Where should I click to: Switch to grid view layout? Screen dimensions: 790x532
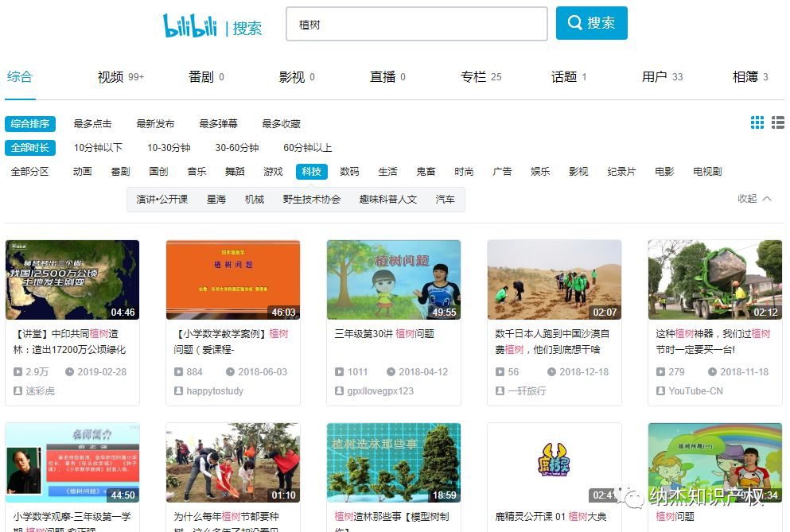click(757, 123)
